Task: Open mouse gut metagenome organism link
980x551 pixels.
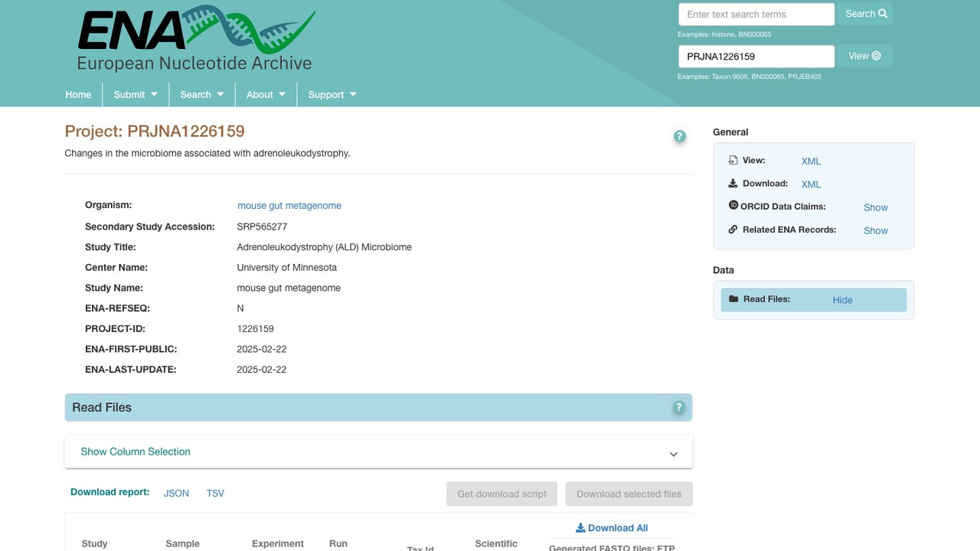Action: click(289, 206)
